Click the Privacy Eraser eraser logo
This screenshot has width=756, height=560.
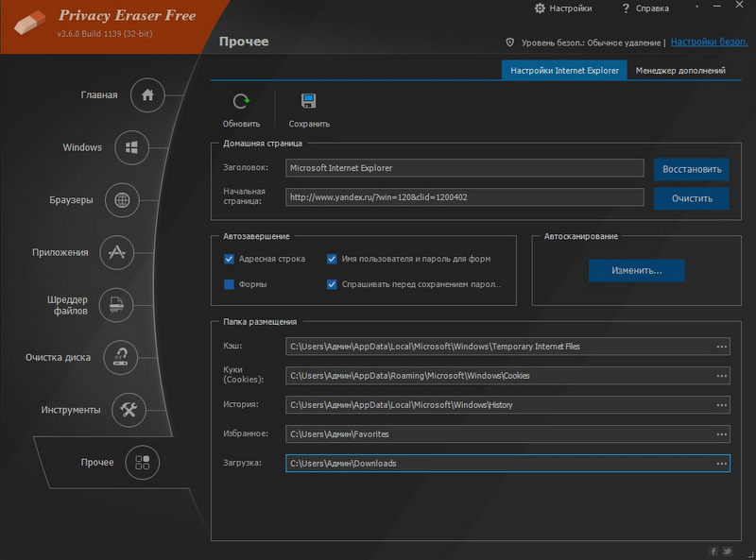tap(29, 22)
